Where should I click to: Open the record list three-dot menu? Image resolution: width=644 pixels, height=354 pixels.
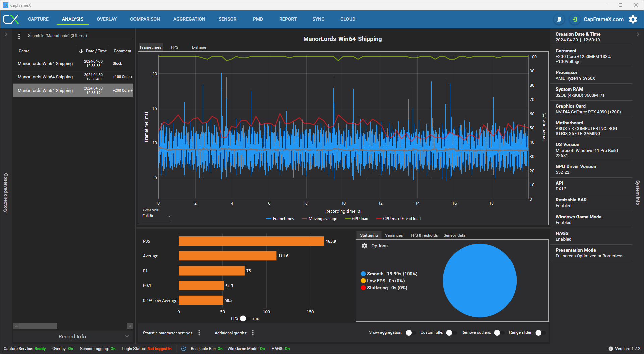click(19, 36)
